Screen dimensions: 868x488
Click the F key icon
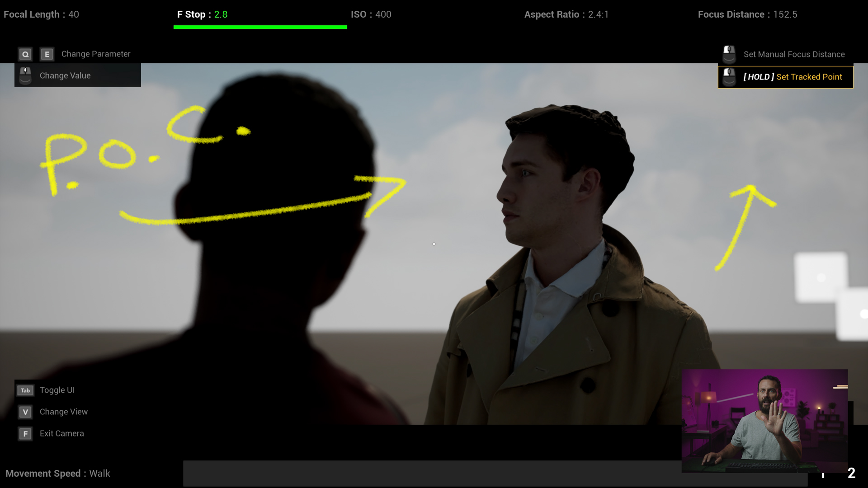point(25,434)
